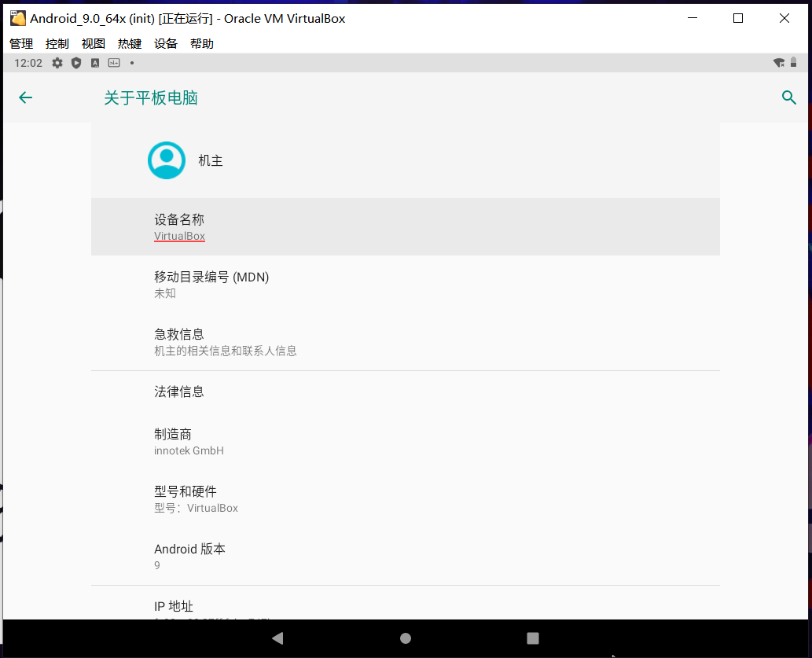Close the VirtualBox window

[x=784, y=18]
